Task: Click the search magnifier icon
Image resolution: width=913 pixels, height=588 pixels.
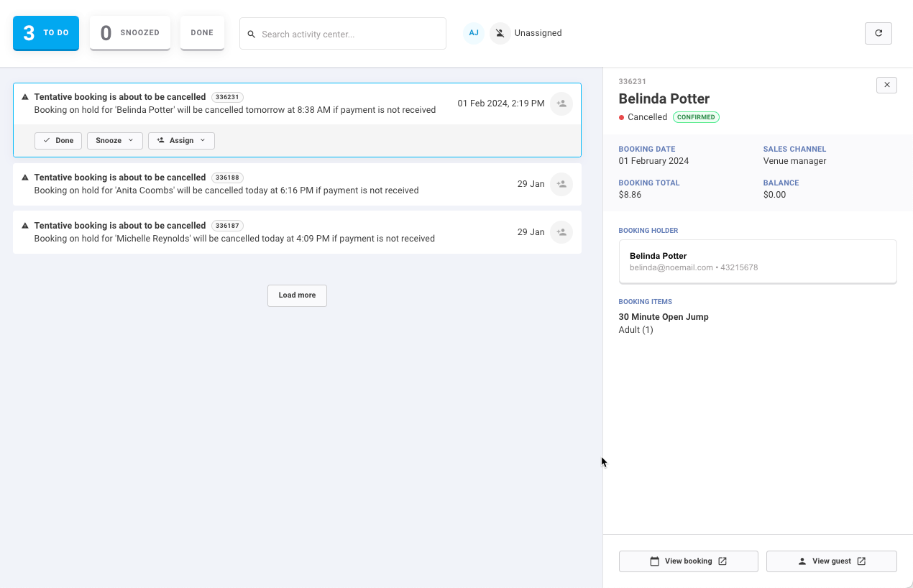Action: [252, 35]
